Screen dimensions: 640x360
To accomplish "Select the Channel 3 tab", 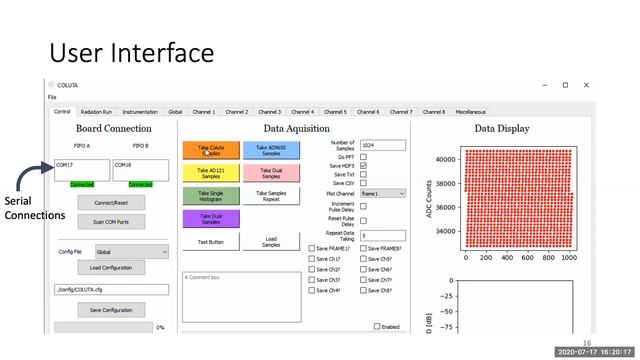I will [x=269, y=112].
